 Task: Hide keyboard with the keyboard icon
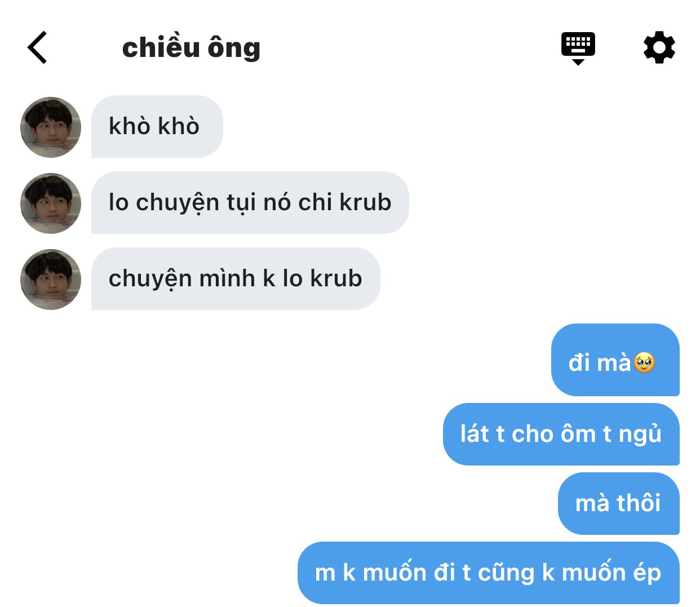pyautogui.click(x=578, y=48)
